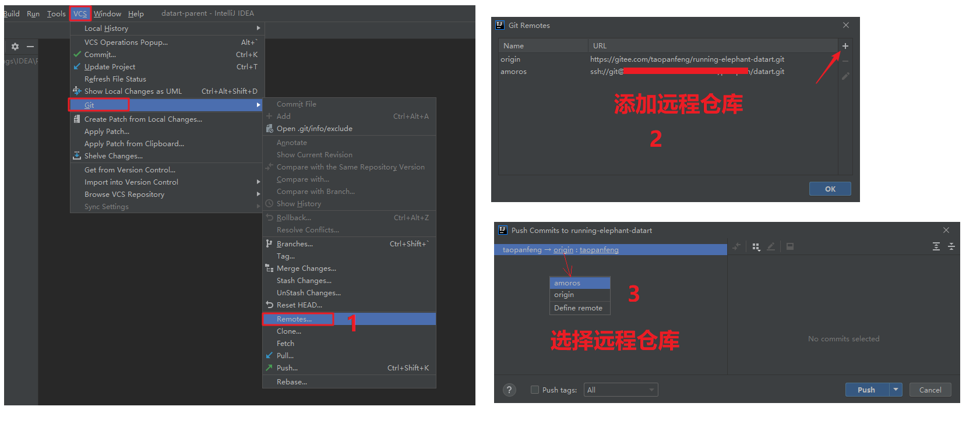
Task: Click the settings gear icon
Action: coord(15,46)
